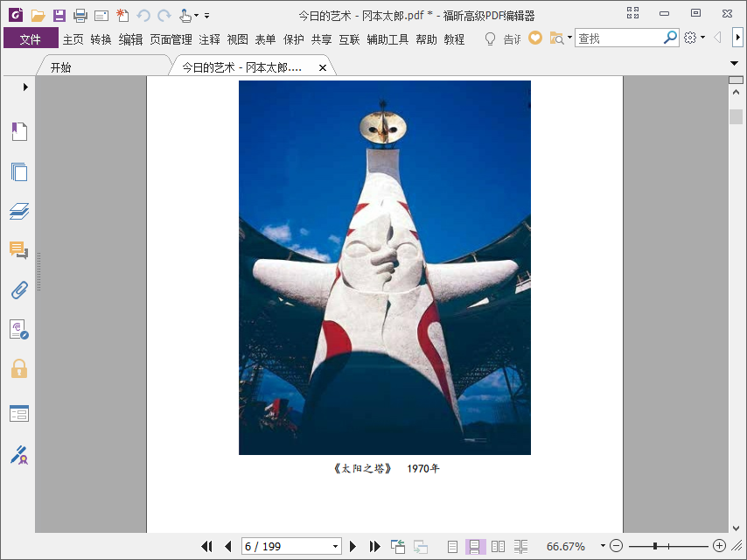Viewport: 747px width, 560px height.
Task: Open the Comments panel
Action: (19, 249)
